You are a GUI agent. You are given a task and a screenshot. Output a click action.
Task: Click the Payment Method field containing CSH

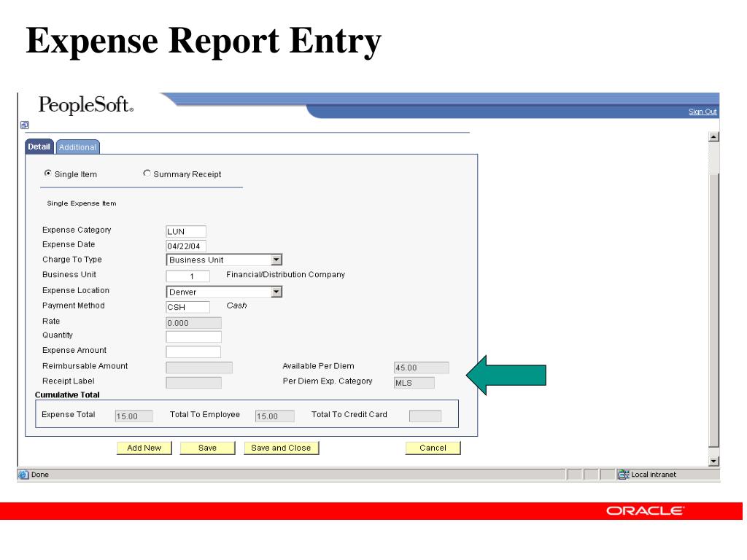pos(187,307)
